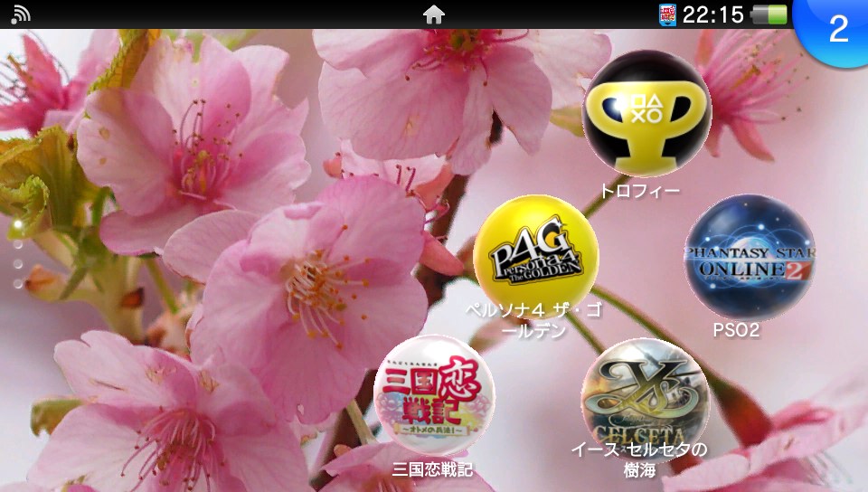Open the blue notification bubble showing 2
Image resolution: width=868 pixels, height=492 pixels.
pyautogui.click(x=837, y=29)
